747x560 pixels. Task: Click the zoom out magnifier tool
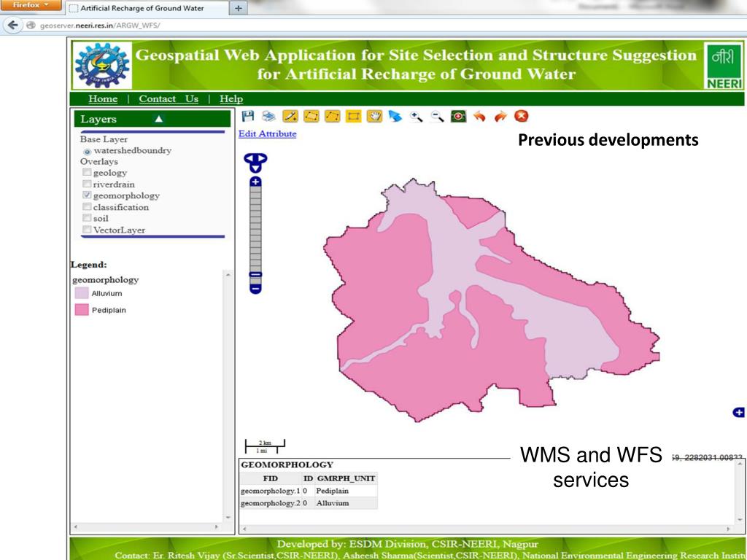tap(437, 116)
